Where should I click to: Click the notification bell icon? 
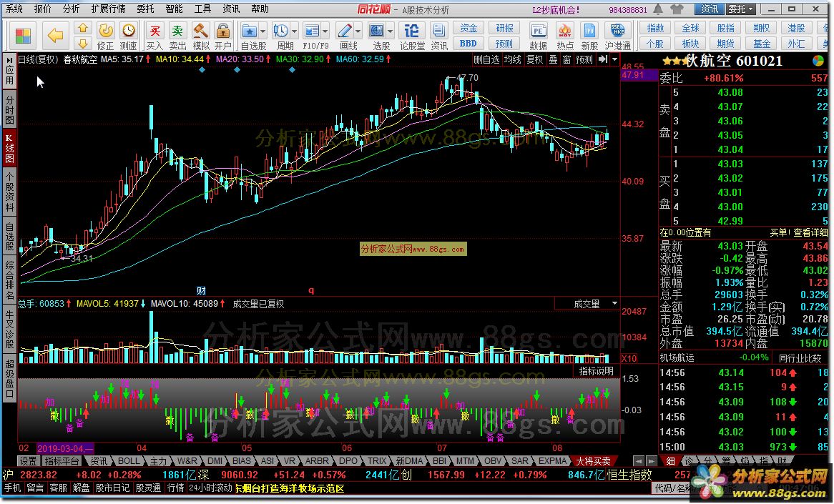point(659,9)
